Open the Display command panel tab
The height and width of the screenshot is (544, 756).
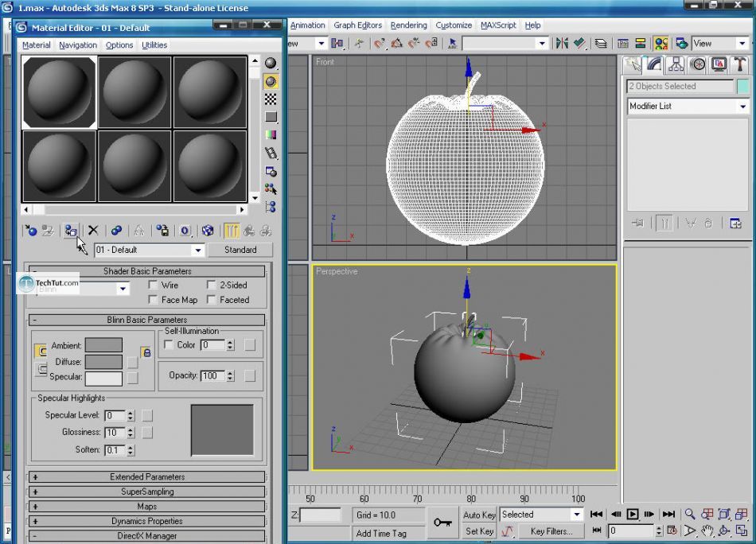click(x=719, y=64)
